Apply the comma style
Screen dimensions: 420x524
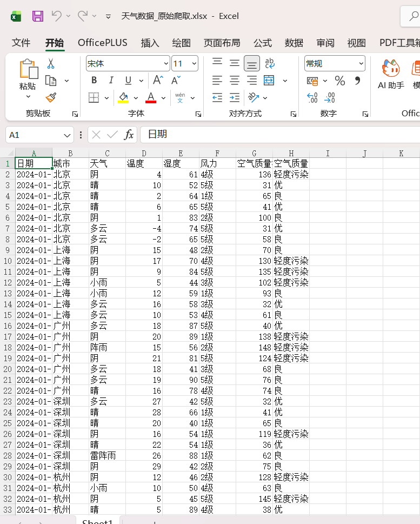click(x=357, y=81)
